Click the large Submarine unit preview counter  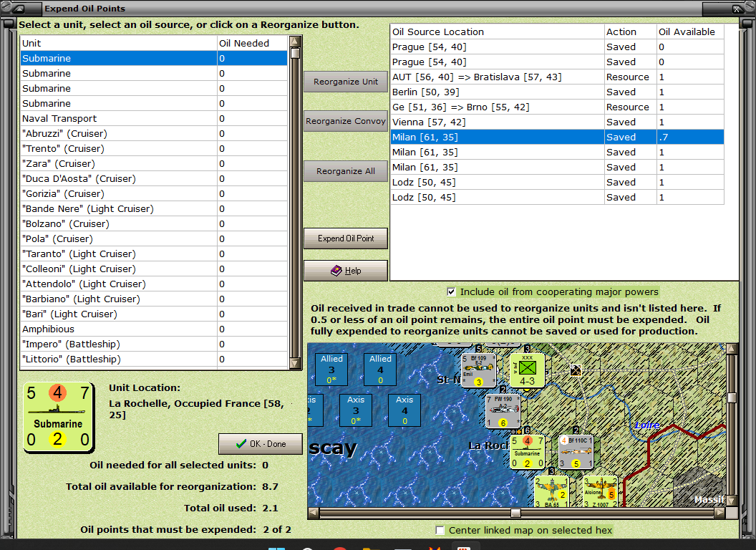point(58,418)
